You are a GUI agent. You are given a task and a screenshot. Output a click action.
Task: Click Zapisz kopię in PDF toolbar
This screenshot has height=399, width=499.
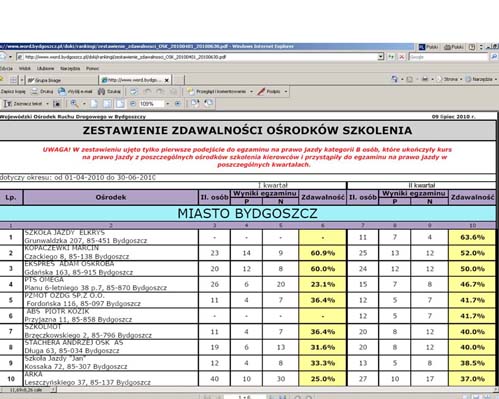pyautogui.click(x=13, y=91)
